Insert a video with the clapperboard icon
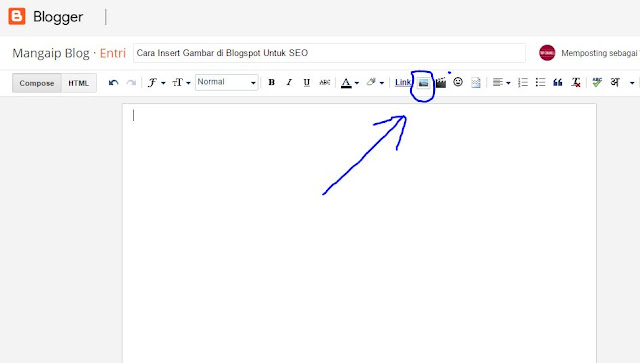640x363 pixels. pyautogui.click(x=441, y=83)
